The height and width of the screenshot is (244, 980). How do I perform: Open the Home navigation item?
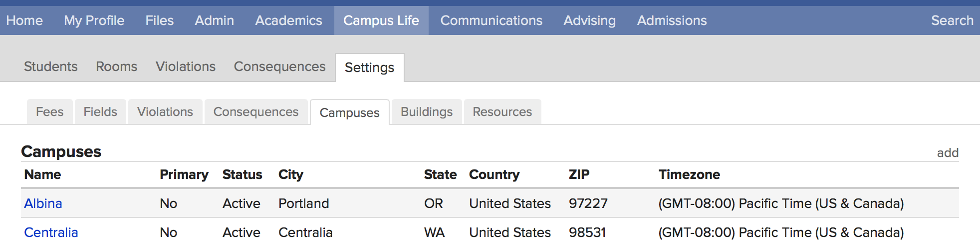pyautogui.click(x=24, y=20)
